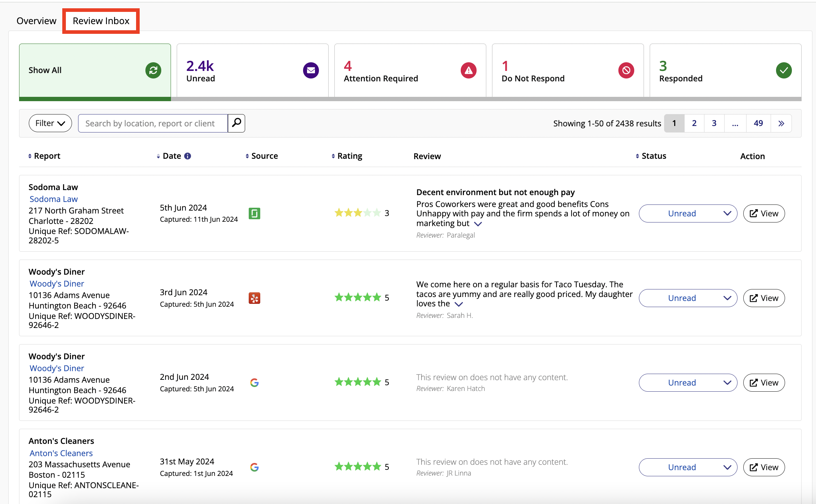Expand the Sodoma Law review text chevron
Screen dimensions: 816x504
[x=478, y=224]
